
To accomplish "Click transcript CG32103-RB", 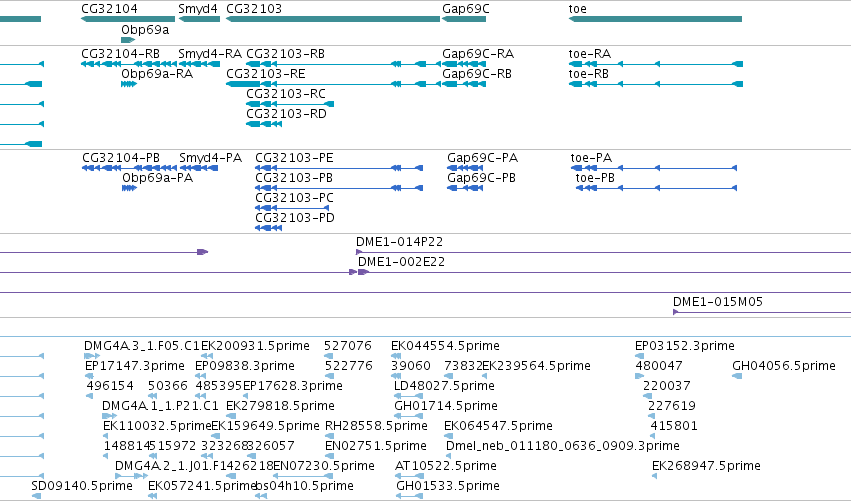I will [x=285, y=54].
